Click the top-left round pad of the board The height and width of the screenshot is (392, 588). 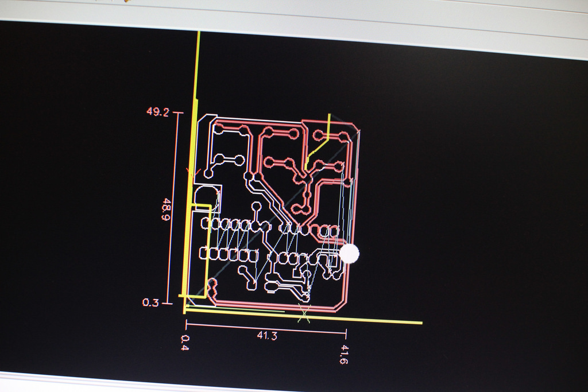point(219,129)
